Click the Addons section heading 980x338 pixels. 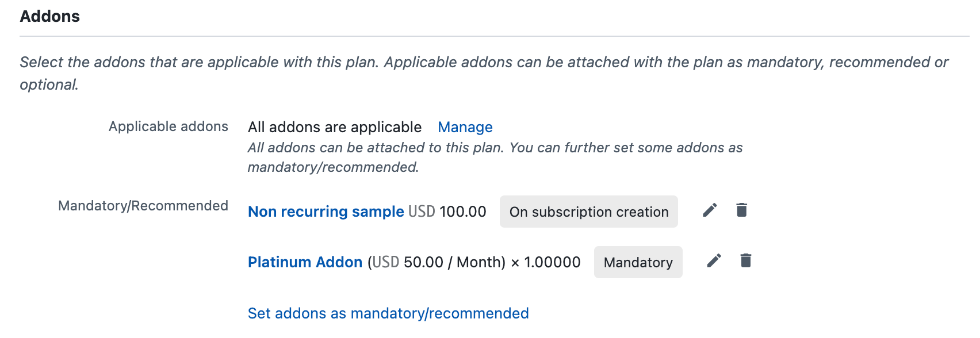50,16
